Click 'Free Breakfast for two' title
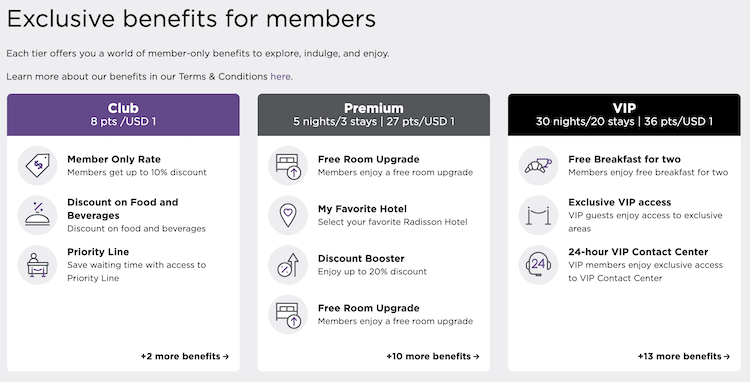This screenshot has height=382, width=750. 624,159
